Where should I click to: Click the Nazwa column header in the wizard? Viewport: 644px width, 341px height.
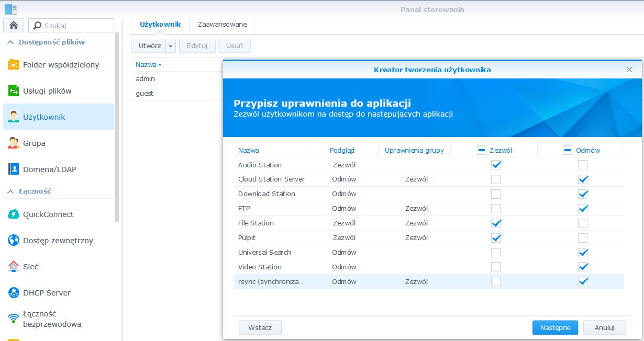tap(249, 150)
